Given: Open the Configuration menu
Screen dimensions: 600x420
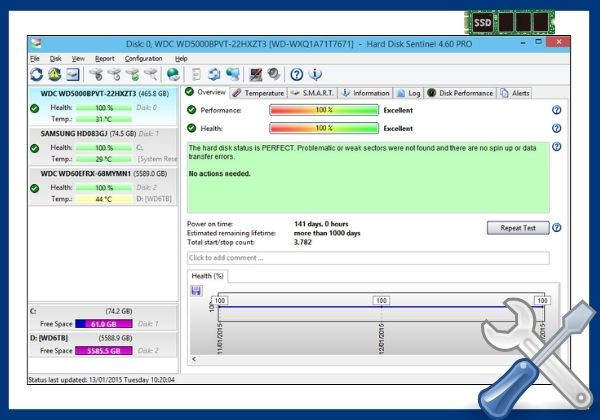Looking at the screenshot, I should pyautogui.click(x=143, y=59).
